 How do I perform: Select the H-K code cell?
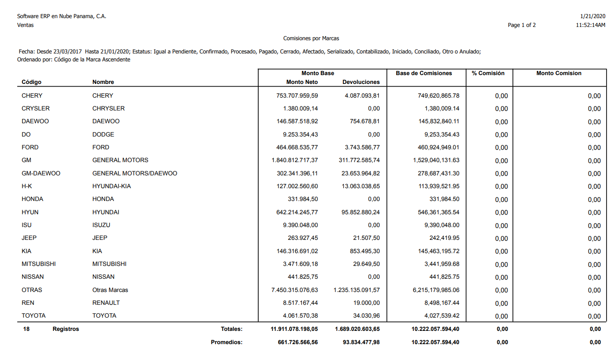(27, 186)
